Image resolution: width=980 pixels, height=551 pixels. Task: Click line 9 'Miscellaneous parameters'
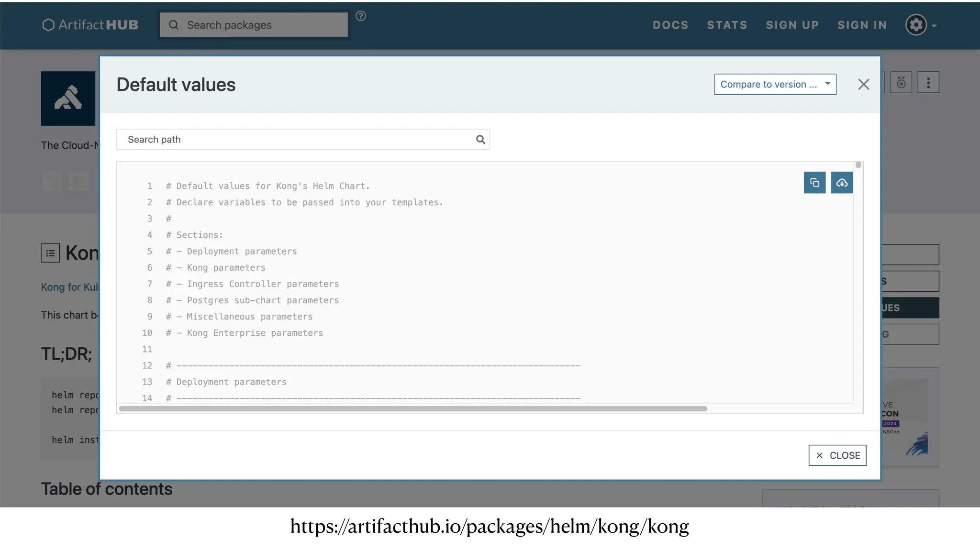coord(249,317)
